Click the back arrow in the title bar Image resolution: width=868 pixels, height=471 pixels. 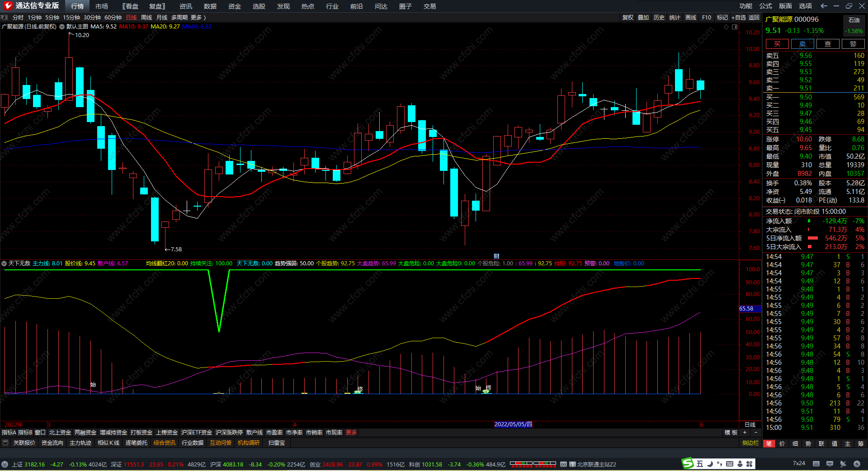click(824, 6)
